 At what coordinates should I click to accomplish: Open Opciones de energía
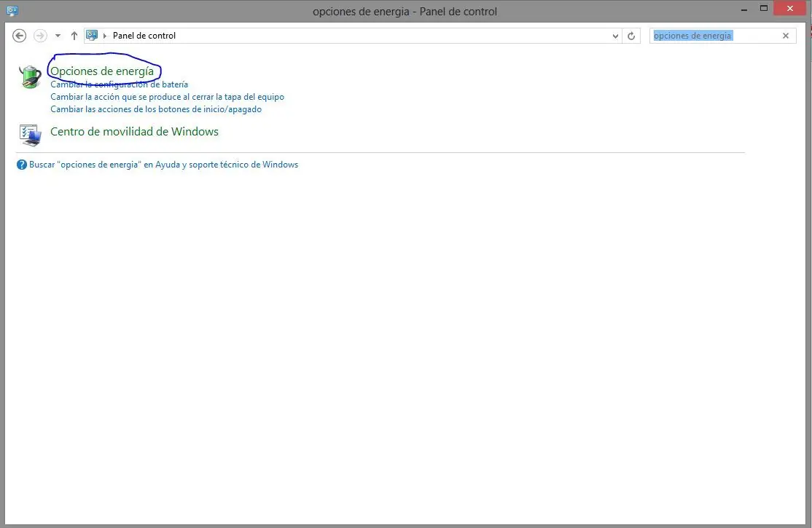102,71
